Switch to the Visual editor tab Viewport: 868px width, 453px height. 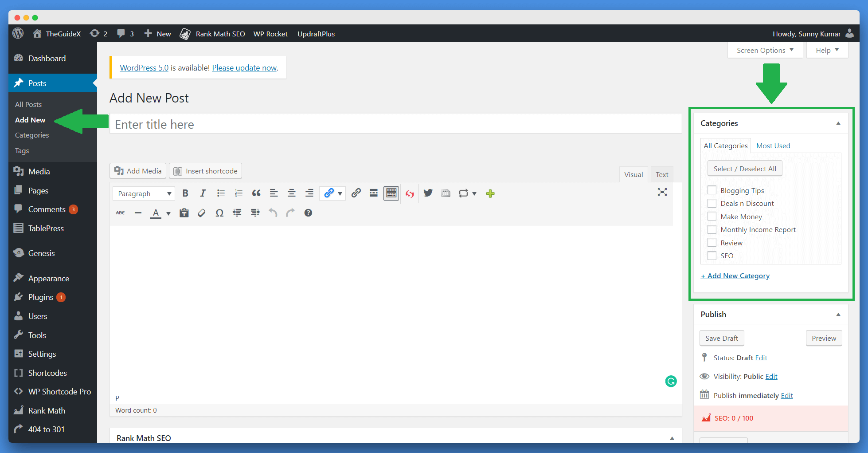pos(633,174)
